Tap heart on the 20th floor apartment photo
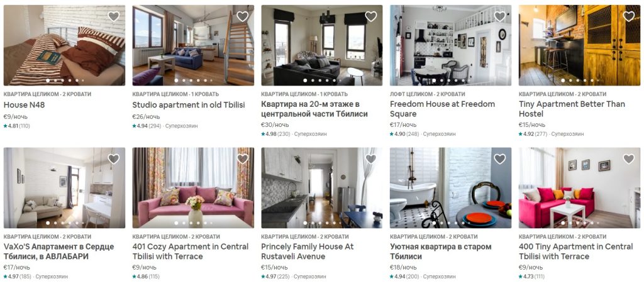Image resolution: width=644 pixels, height=286 pixels. click(x=371, y=16)
